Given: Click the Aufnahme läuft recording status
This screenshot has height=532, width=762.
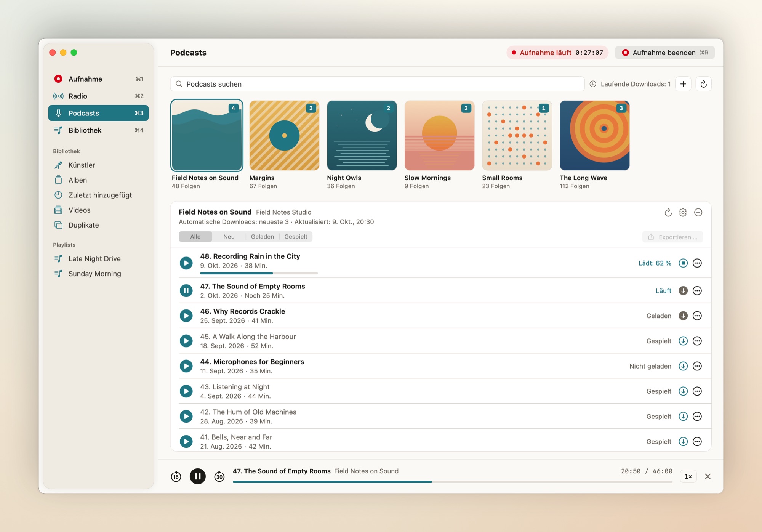Looking at the screenshot, I should pos(557,53).
